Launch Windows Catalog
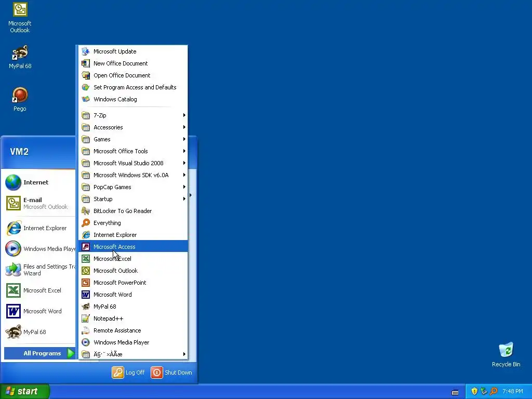Viewport: 532px width, 399px height. 133,99
